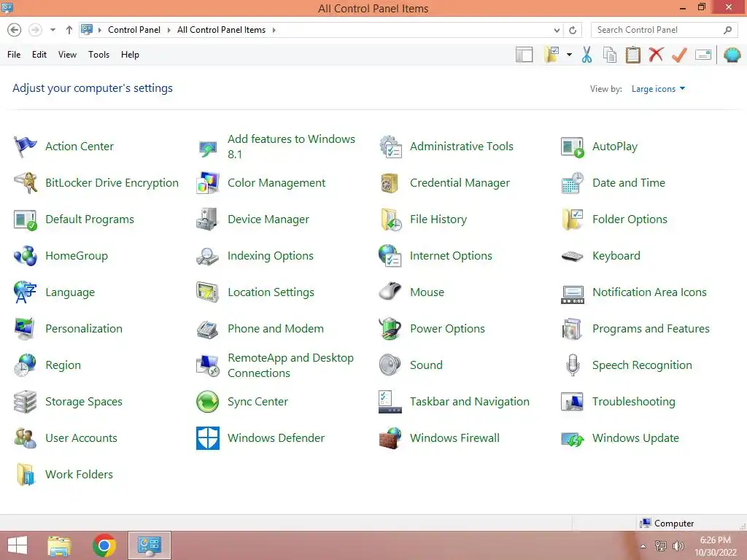
Task: Open the Edit menu
Action: click(x=39, y=55)
